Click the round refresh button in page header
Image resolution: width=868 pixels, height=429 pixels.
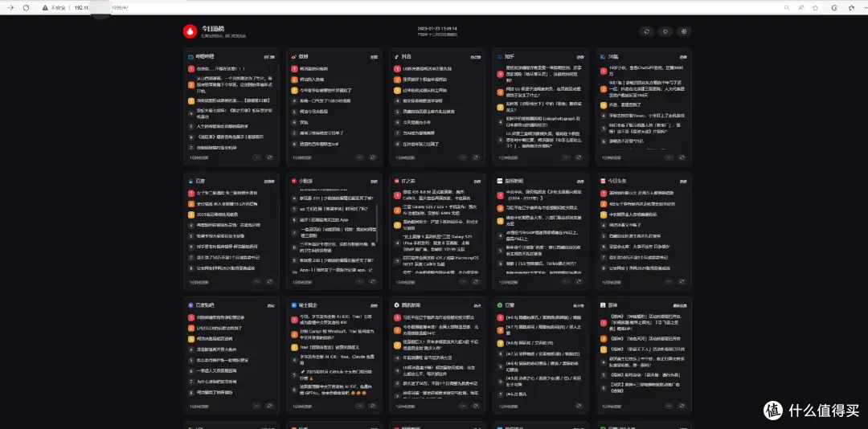click(x=646, y=31)
